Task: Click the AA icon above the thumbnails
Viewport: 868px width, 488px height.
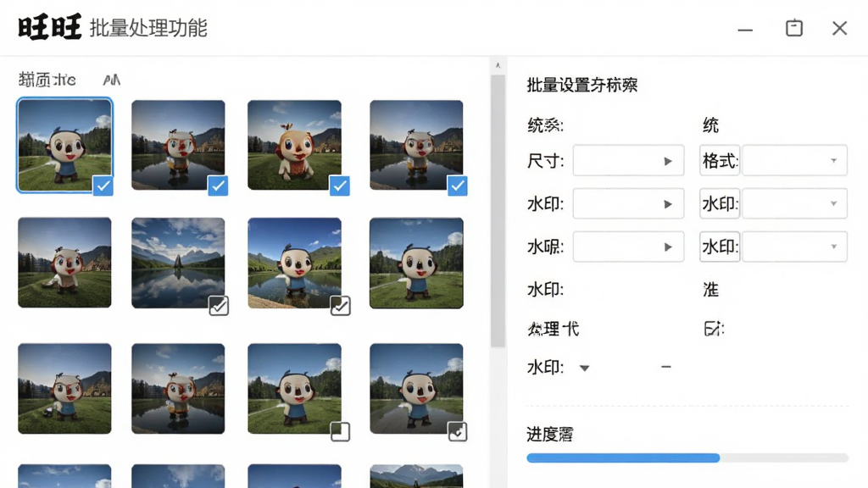Action: 111,80
